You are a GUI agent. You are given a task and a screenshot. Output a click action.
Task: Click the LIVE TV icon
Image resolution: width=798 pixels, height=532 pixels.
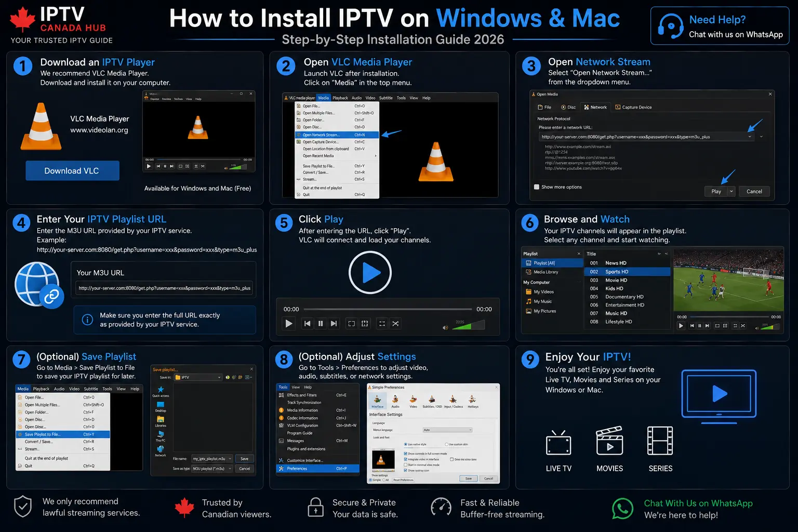click(x=558, y=443)
